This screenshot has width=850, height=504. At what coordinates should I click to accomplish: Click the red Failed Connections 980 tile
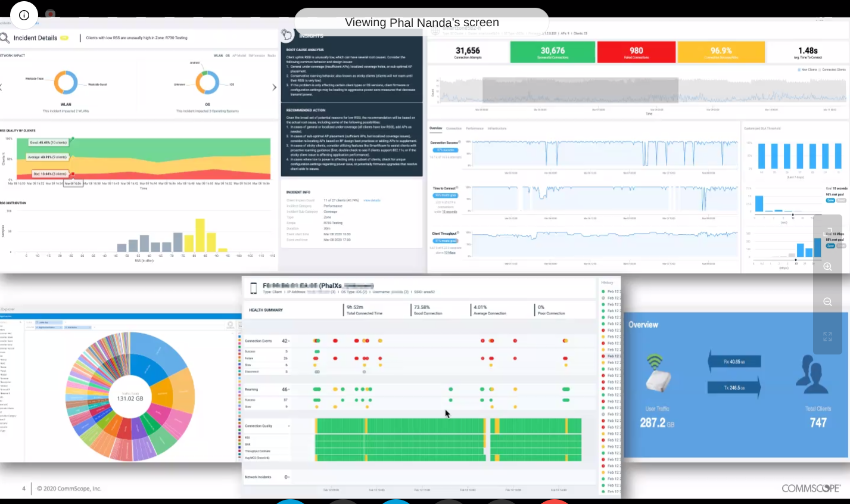636,52
